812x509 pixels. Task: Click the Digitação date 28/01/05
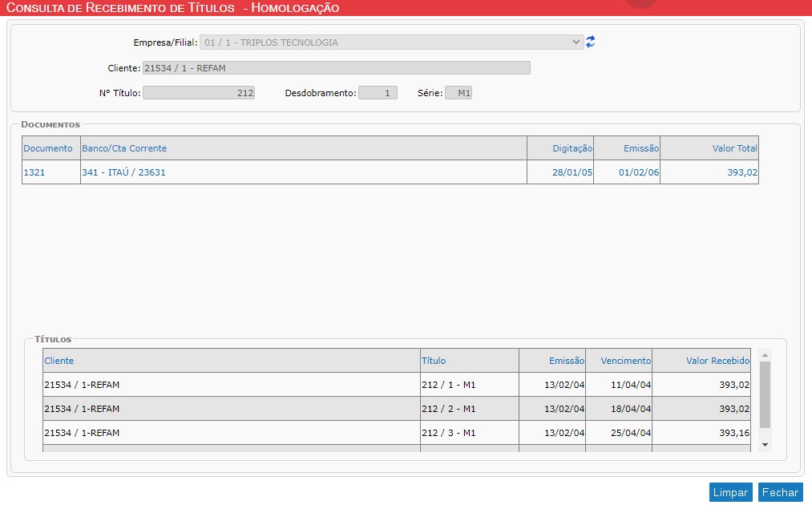[572, 172]
